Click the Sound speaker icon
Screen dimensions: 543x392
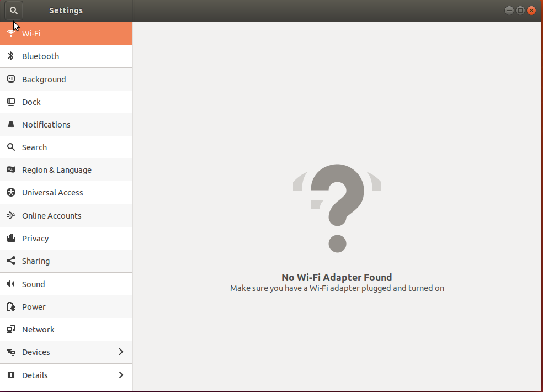10,284
